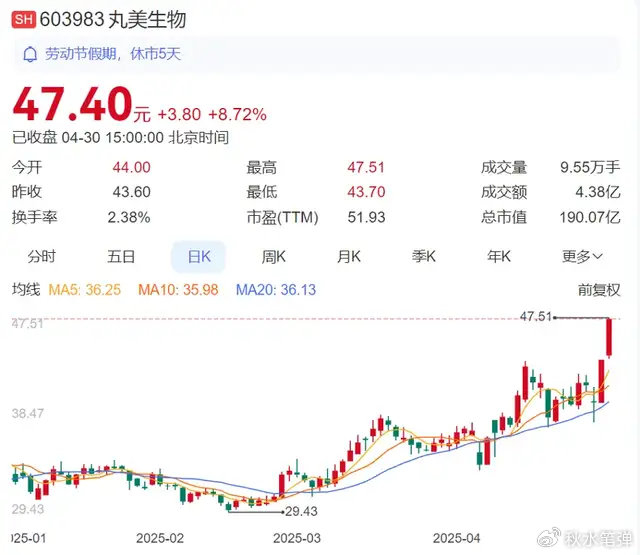Tap the change amount +3.80
This screenshot has height=555, width=640.
(179, 115)
